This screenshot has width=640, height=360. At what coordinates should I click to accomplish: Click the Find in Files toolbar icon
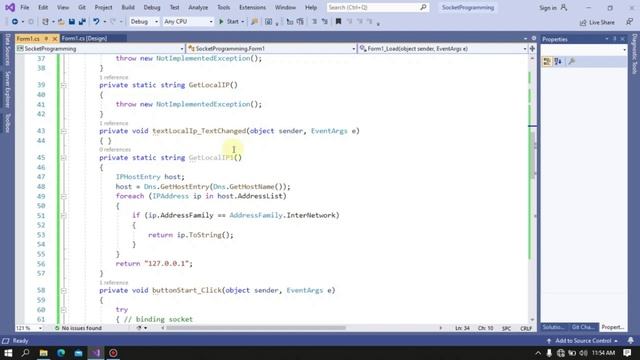coord(255,22)
